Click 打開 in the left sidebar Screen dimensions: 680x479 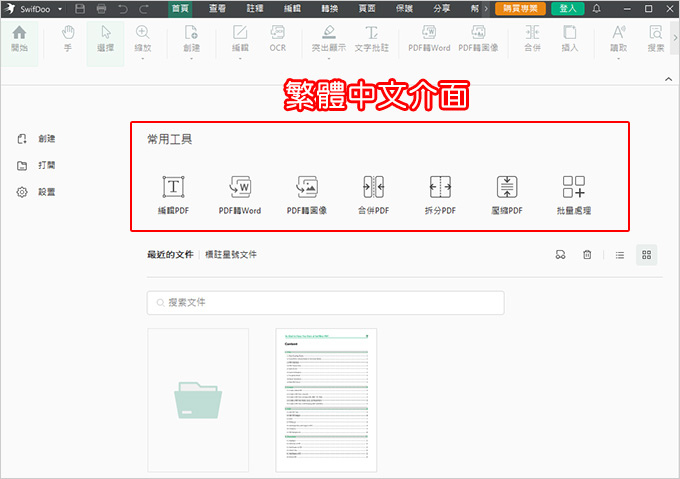pyautogui.click(x=36, y=165)
